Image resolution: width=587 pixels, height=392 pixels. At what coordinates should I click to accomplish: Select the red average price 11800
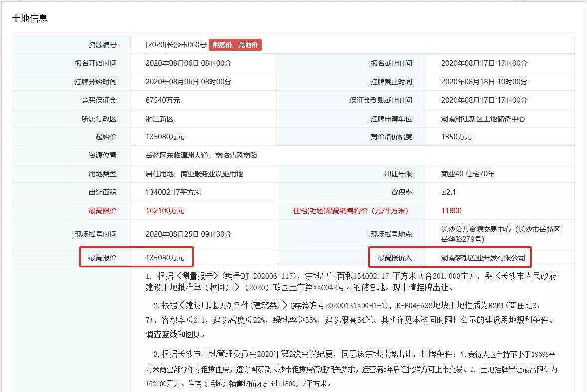coord(451,211)
